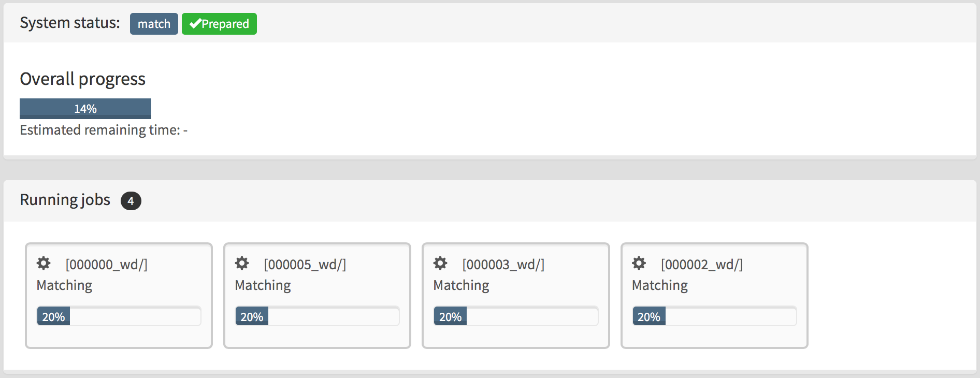The height and width of the screenshot is (378, 980).
Task: Click the 20% progress bar of job 000005_wd
Action: pos(317,316)
